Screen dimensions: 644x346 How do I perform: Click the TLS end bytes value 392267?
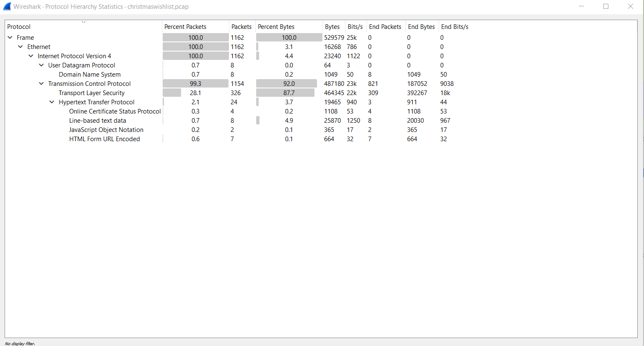click(x=417, y=93)
